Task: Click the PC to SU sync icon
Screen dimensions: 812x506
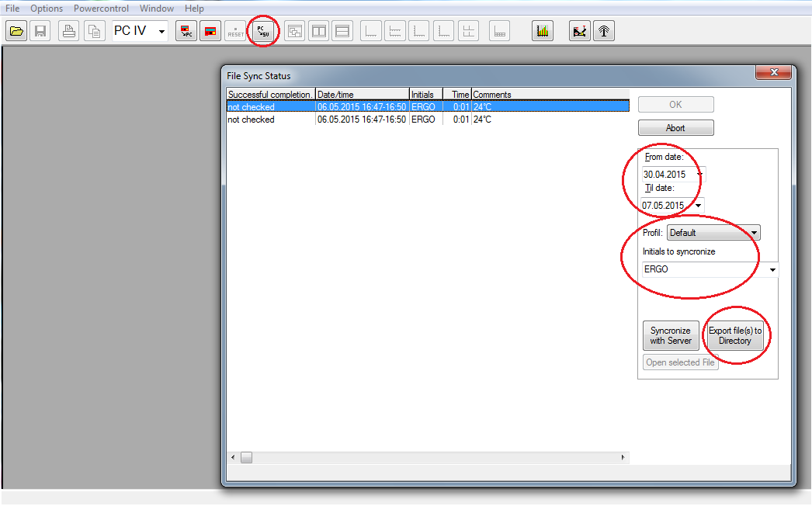Action: pos(264,31)
